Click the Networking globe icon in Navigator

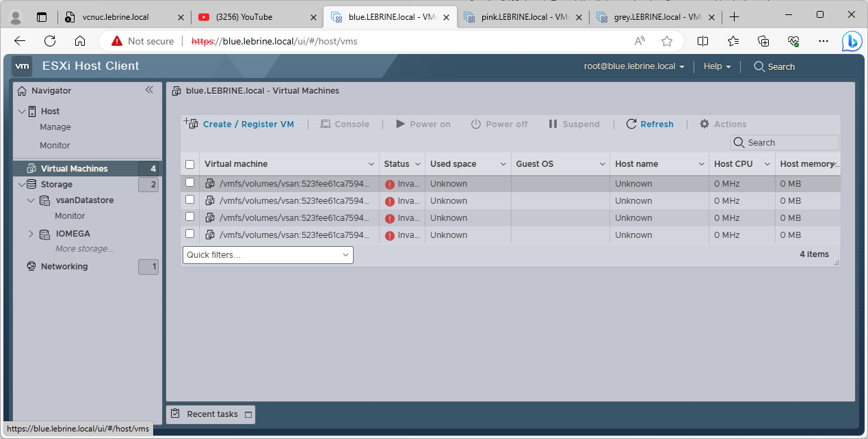click(x=31, y=267)
